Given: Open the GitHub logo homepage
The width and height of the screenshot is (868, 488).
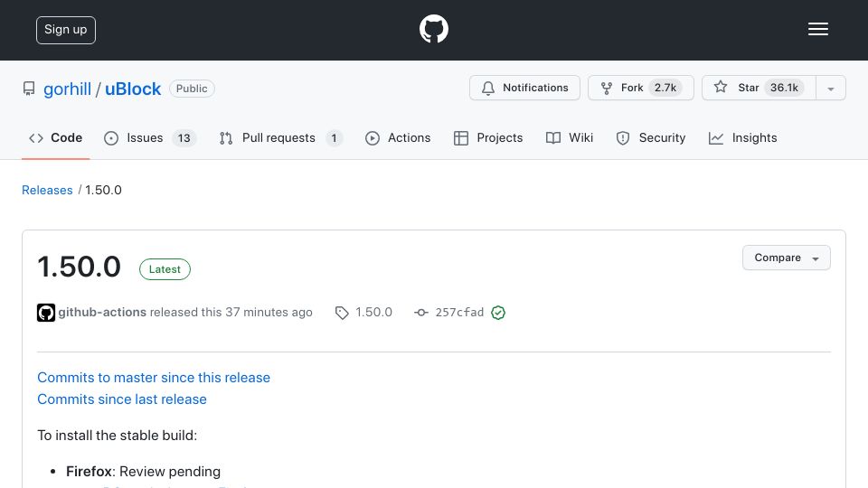Looking at the screenshot, I should 433,29.
